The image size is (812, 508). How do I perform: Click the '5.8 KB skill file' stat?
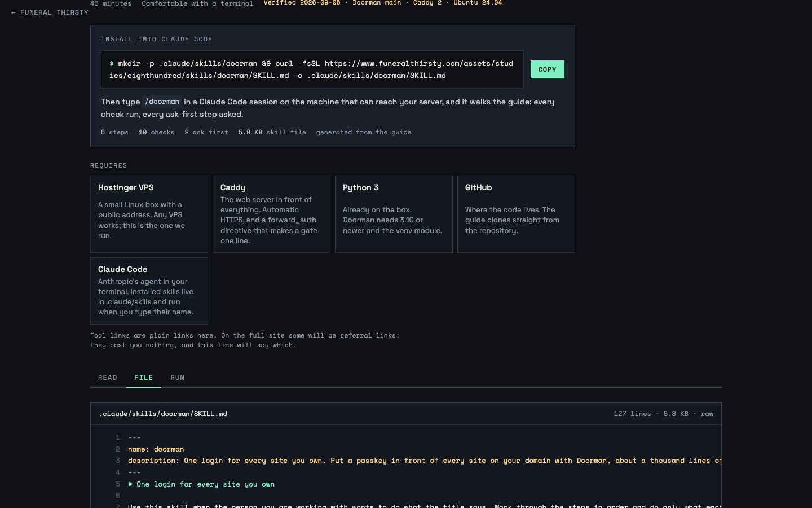click(x=272, y=132)
